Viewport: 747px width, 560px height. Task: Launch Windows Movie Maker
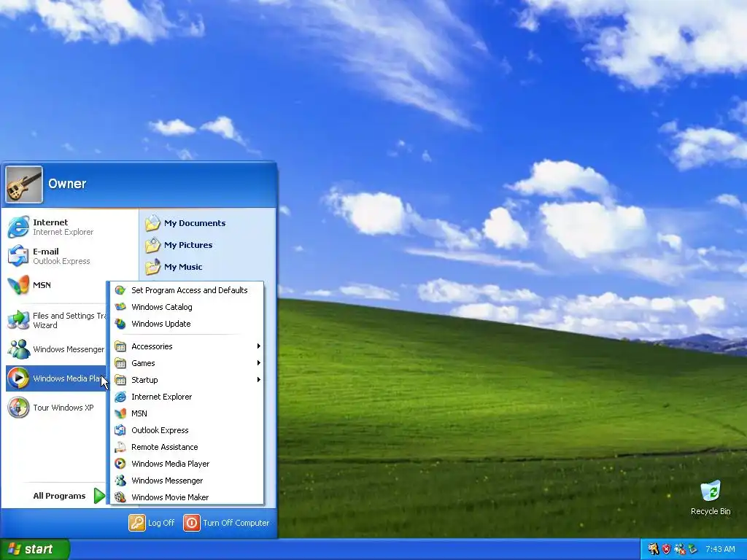(x=187, y=497)
